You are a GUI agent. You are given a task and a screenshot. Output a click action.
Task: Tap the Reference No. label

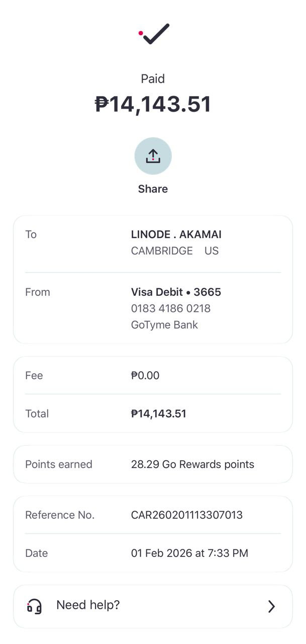click(x=60, y=515)
